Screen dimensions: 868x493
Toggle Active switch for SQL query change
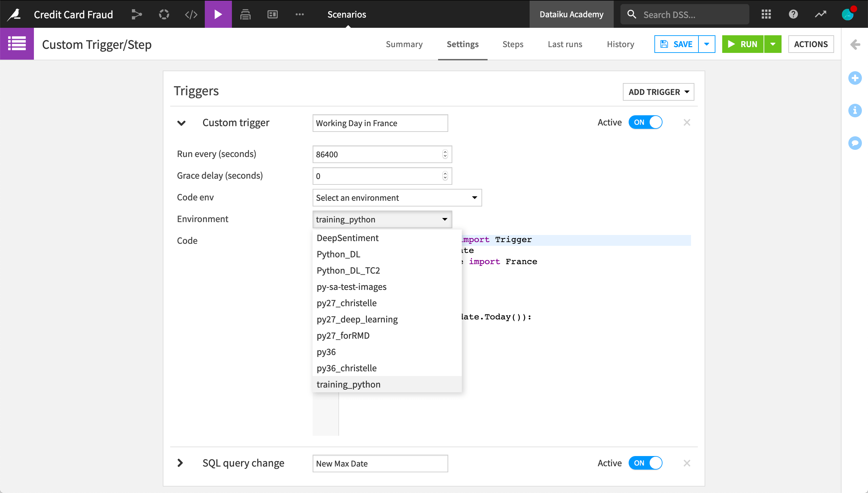tap(646, 463)
